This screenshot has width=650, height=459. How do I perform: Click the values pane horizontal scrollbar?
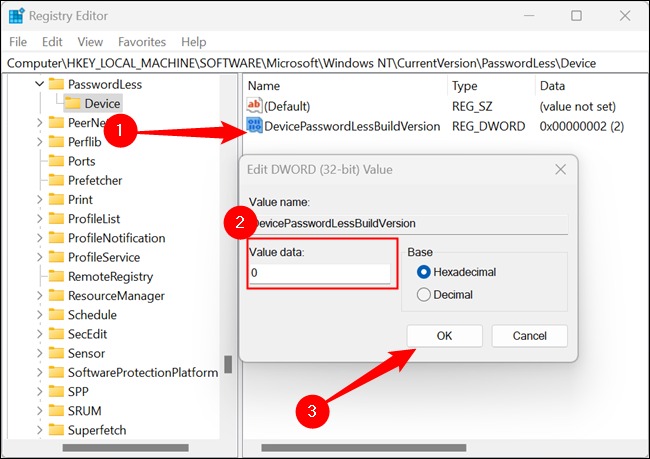click(x=364, y=448)
